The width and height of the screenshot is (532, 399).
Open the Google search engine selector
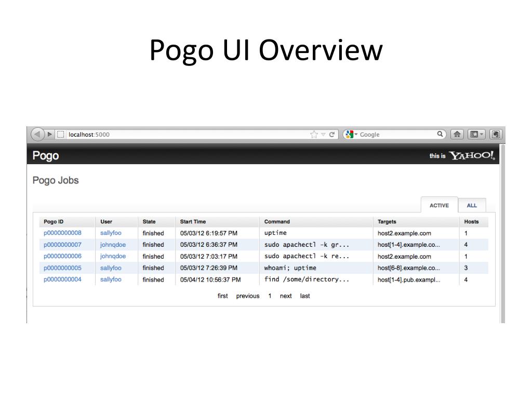[x=351, y=135]
